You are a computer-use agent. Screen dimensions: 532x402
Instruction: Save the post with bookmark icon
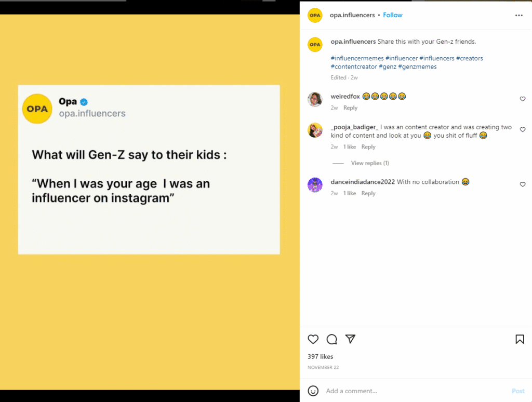point(520,339)
